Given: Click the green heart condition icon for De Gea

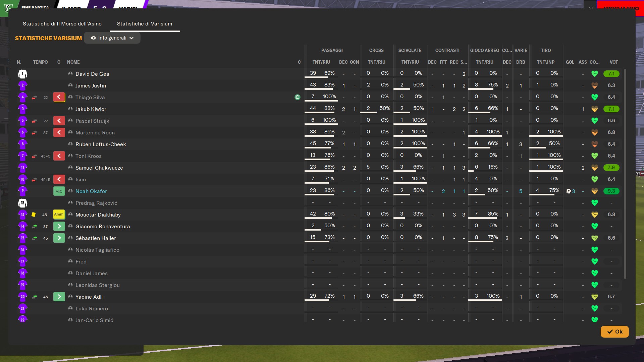Looking at the screenshot, I should 594,74.
